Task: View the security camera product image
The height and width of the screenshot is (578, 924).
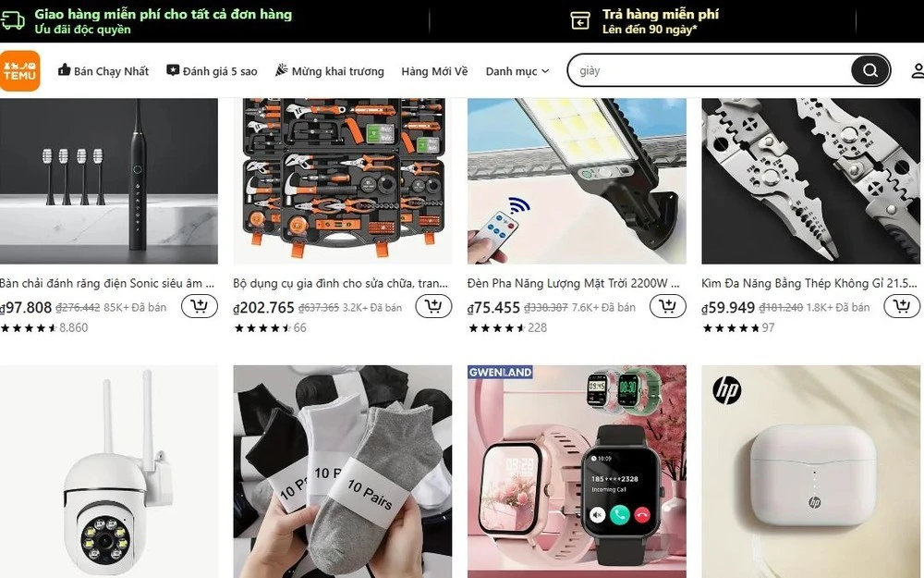Action: coord(108,472)
